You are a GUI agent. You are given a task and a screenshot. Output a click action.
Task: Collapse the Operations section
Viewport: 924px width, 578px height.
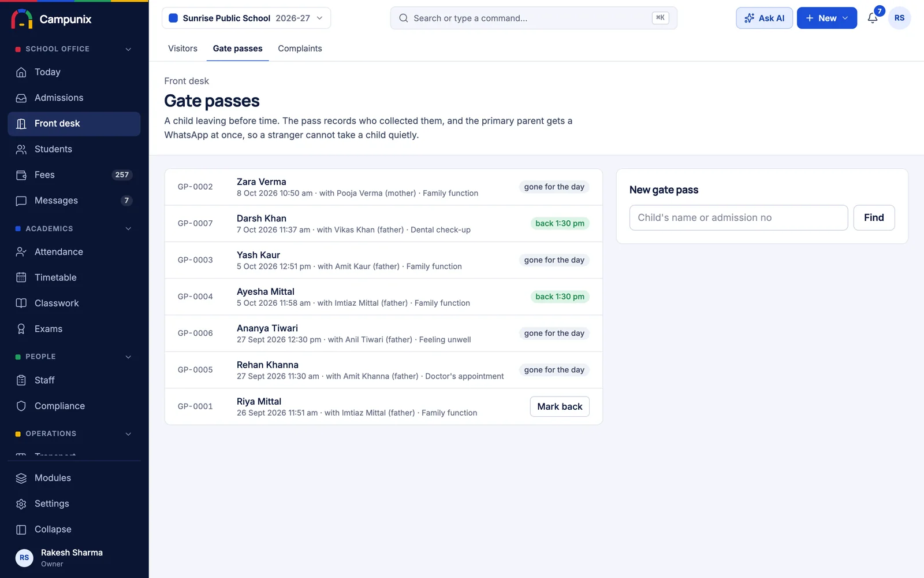[x=128, y=433]
